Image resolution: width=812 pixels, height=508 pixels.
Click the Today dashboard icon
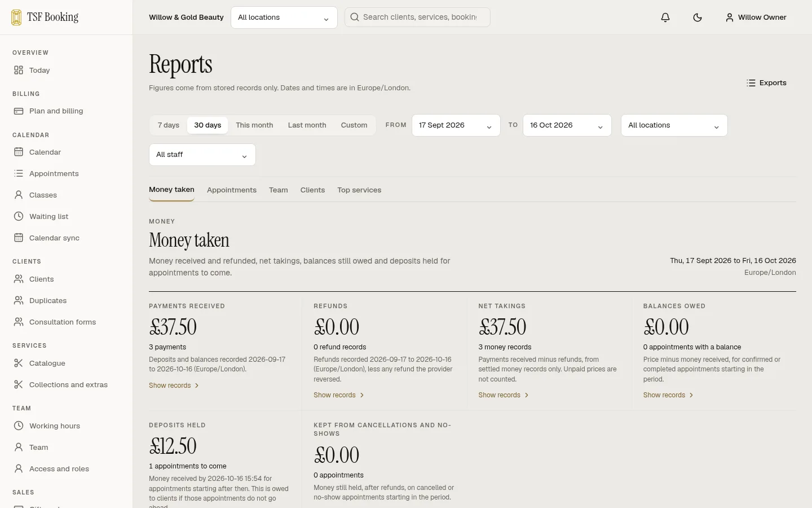(19, 70)
